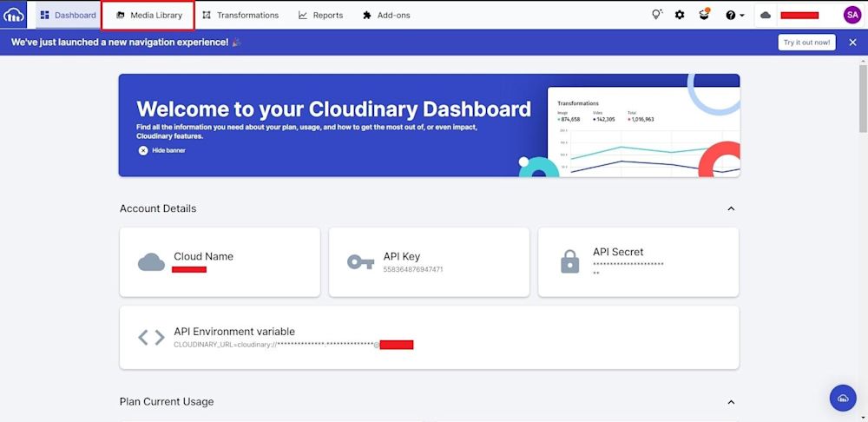Open the help question mark dropdown
Image resolution: width=868 pixels, height=422 pixels.
click(734, 15)
